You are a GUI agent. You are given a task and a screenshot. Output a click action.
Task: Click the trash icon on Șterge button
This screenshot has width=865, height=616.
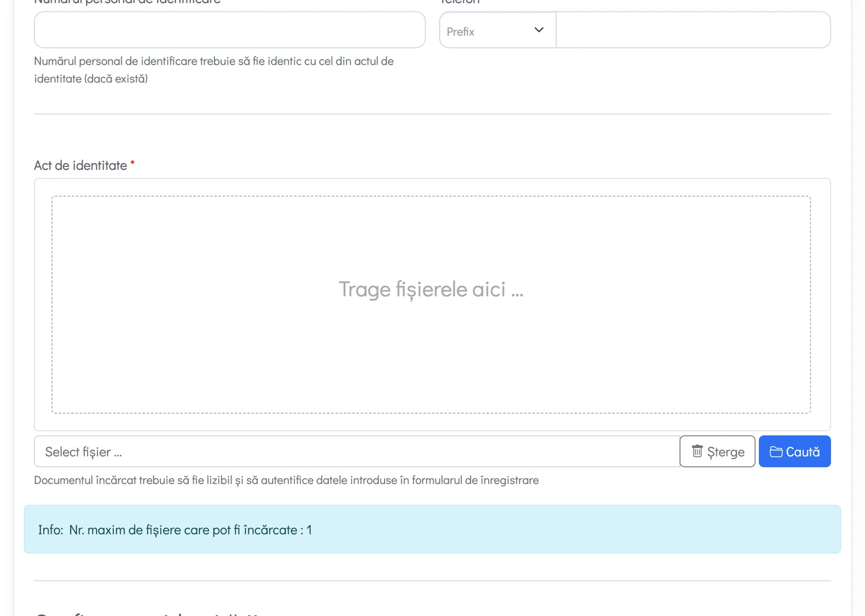[x=697, y=451]
